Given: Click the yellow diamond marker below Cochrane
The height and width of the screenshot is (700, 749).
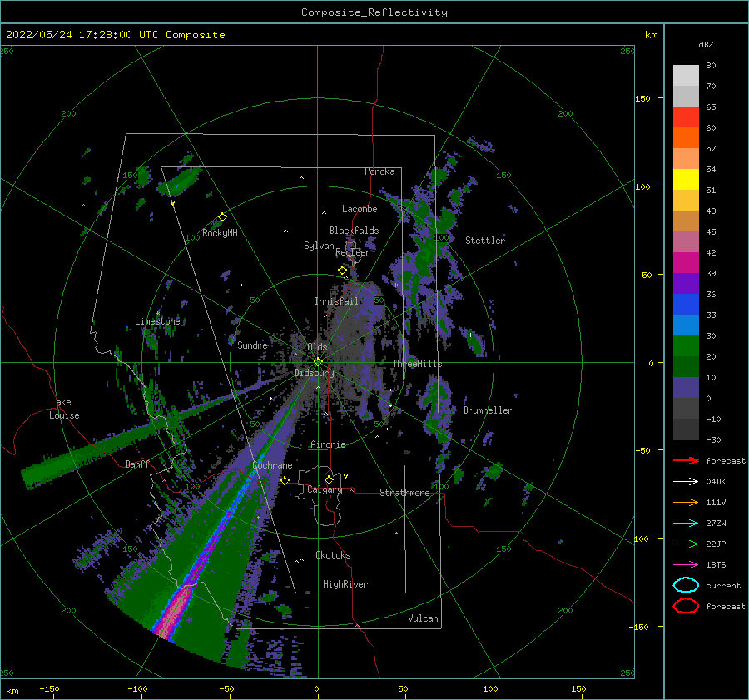Looking at the screenshot, I should [x=285, y=480].
